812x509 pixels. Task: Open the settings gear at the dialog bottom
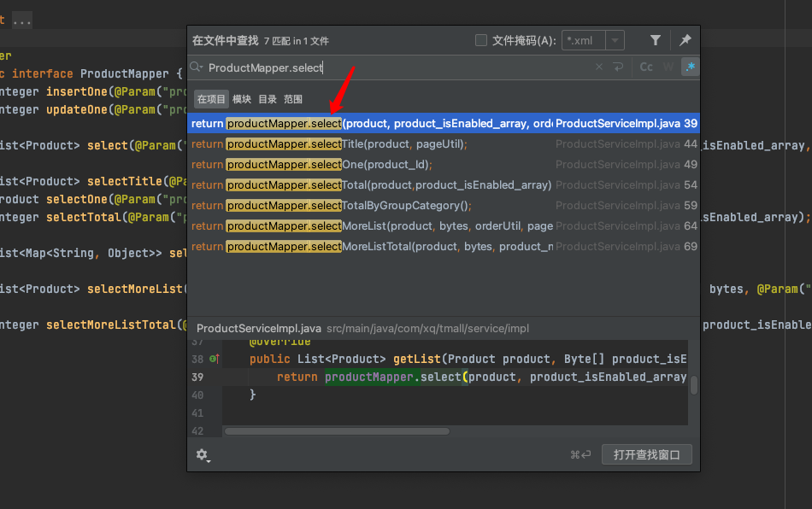click(203, 454)
